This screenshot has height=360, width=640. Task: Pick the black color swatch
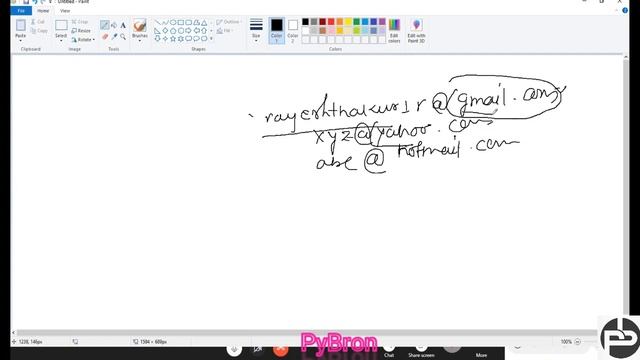305,22
